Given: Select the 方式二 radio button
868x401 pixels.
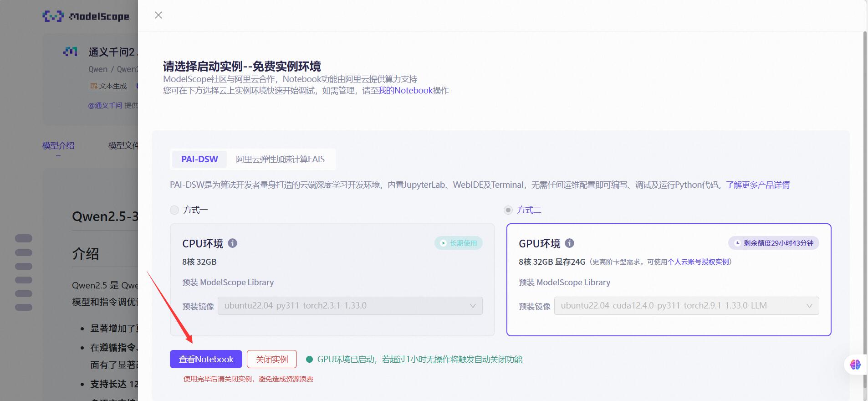Looking at the screenshot, I should [508, 210].
